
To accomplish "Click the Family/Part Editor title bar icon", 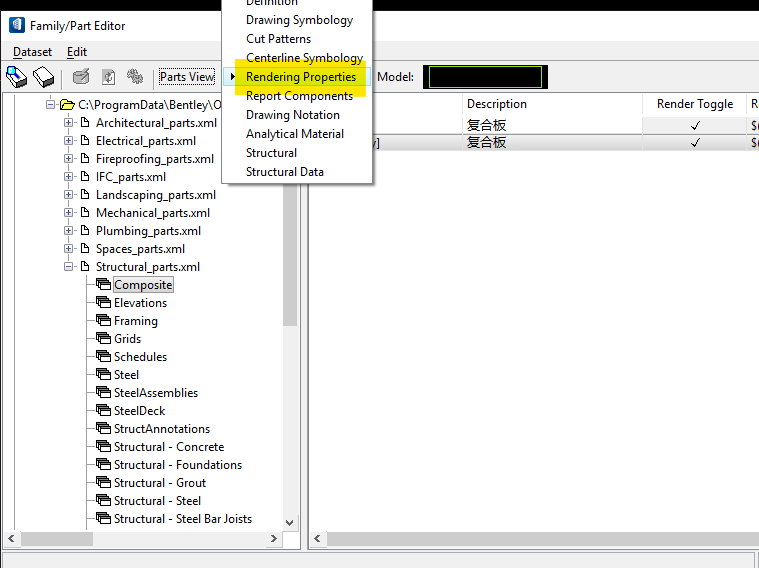I will coord(17,25).
